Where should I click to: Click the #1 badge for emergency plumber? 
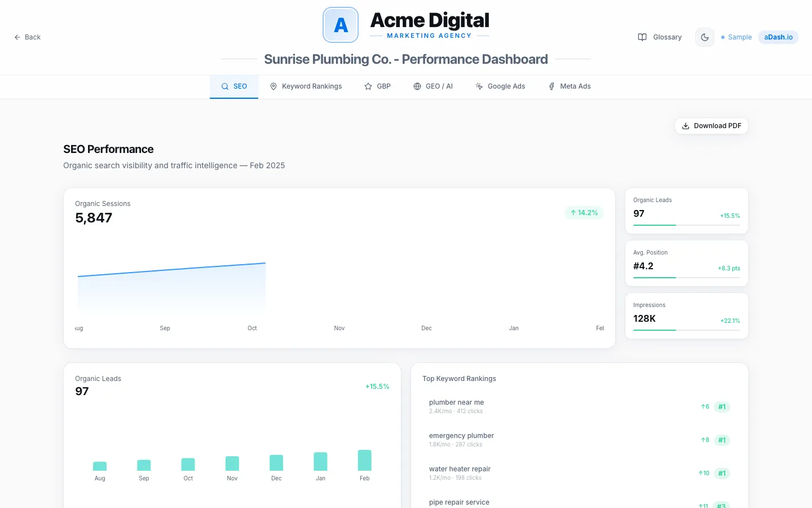pyautogui.click(x=722, y=440)
